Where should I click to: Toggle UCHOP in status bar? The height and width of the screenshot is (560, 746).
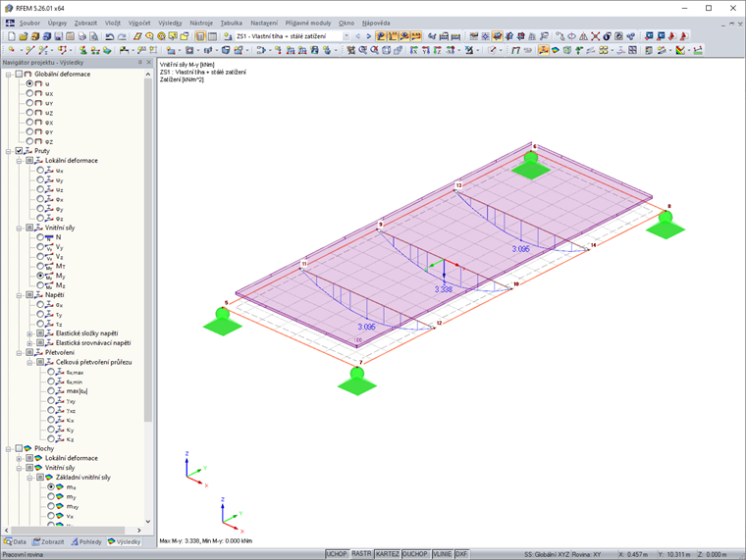pyautogui.click(x=337, y=554)
